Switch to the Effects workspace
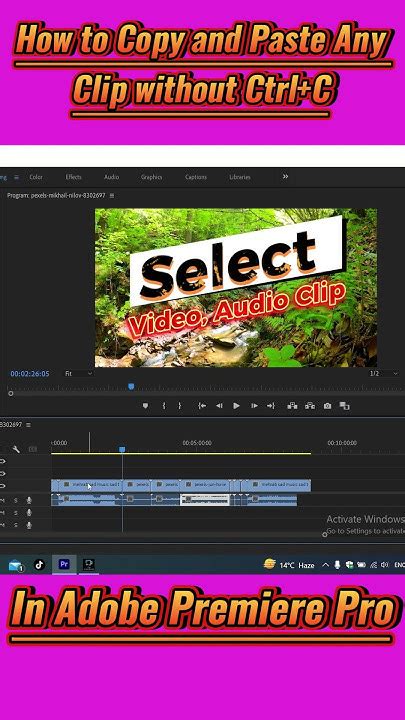This screenshot has width=405, height=720. coord(73,177)
